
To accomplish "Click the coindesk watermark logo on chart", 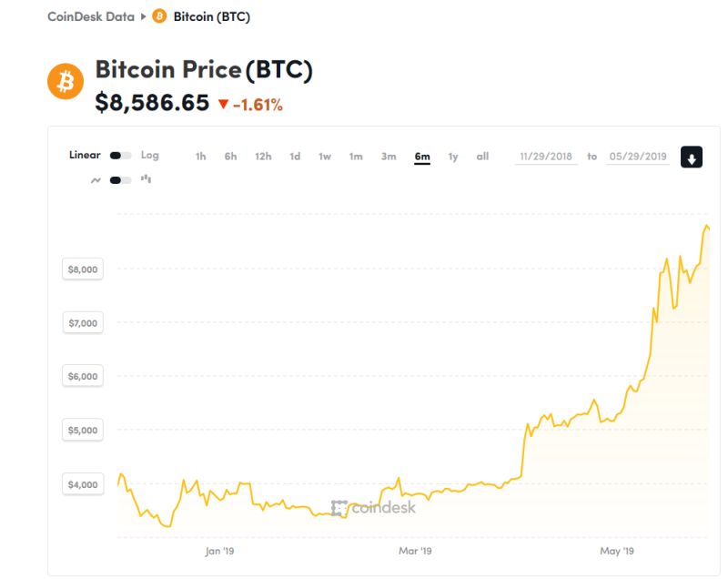I will 373,507.
